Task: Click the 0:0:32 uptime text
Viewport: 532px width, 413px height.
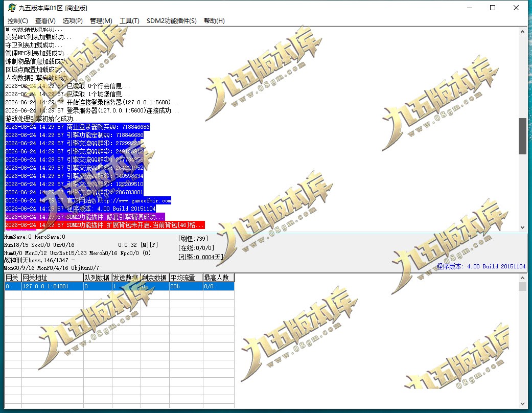Action: pos(128,245)
